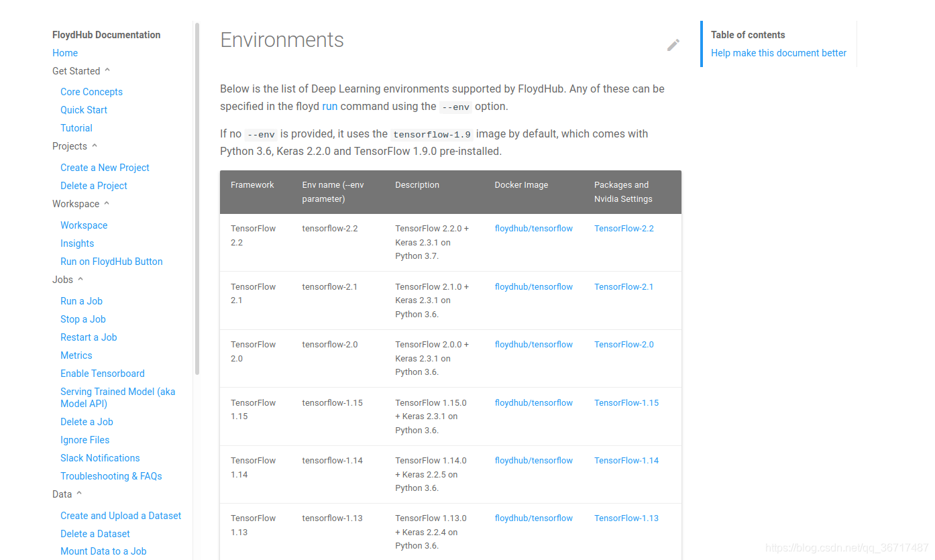Open floydhub/tensorflow link for tensorflow-2.0
This screenshot has width=935, height=560.
pyautogui.click(x=534, y=345)
